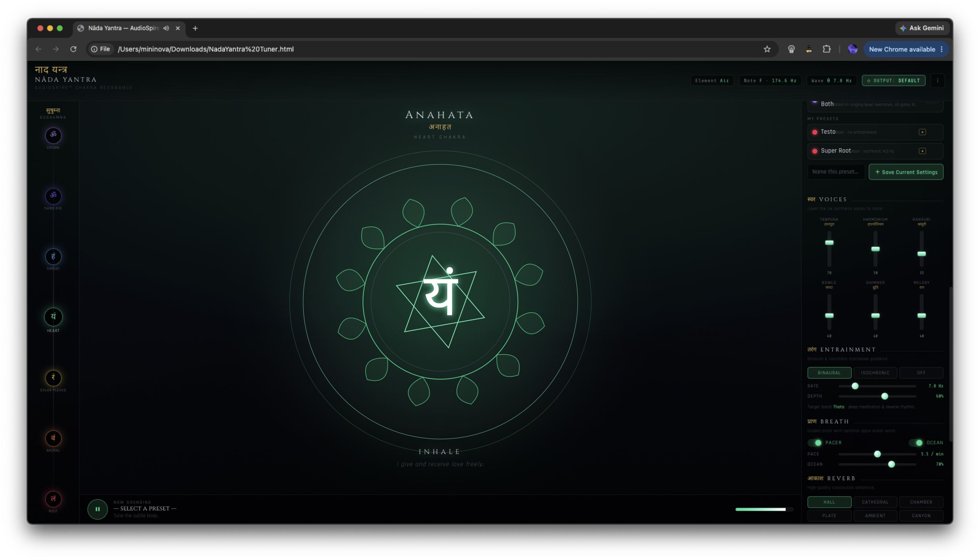The width and height of the screenshot is (980, 560).
Task: Adjust the Harmonium volume slider
Action: coord(875,249)
